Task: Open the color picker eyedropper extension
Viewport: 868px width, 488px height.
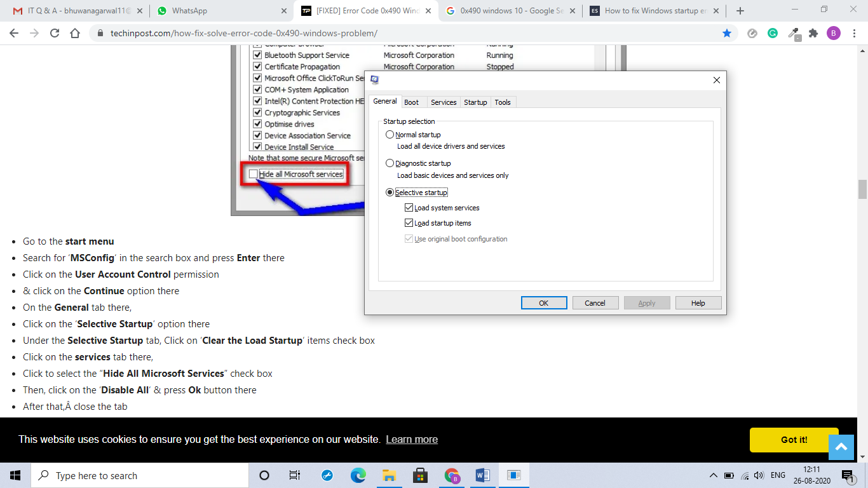Action: click(x=794, y=34)
